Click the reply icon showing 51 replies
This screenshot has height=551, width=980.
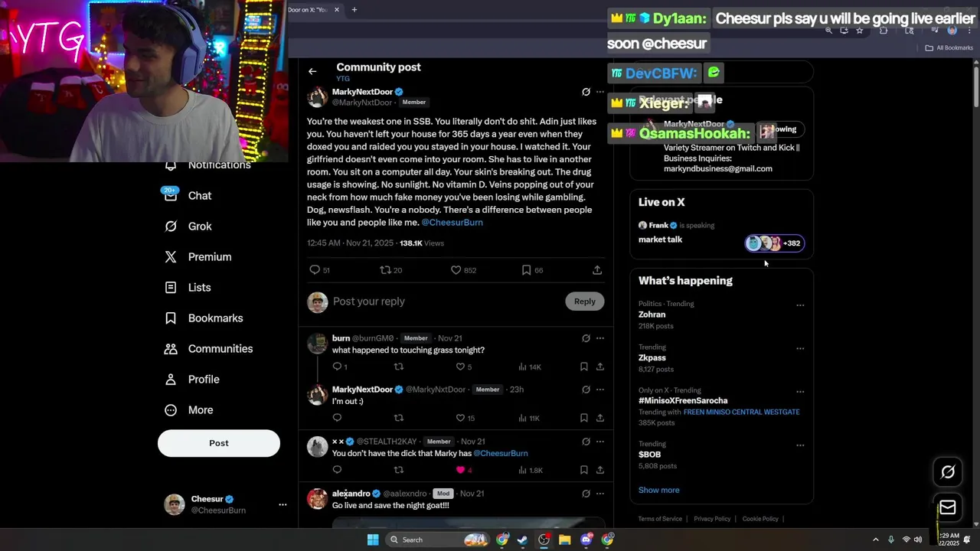click(x=314, y=270)
